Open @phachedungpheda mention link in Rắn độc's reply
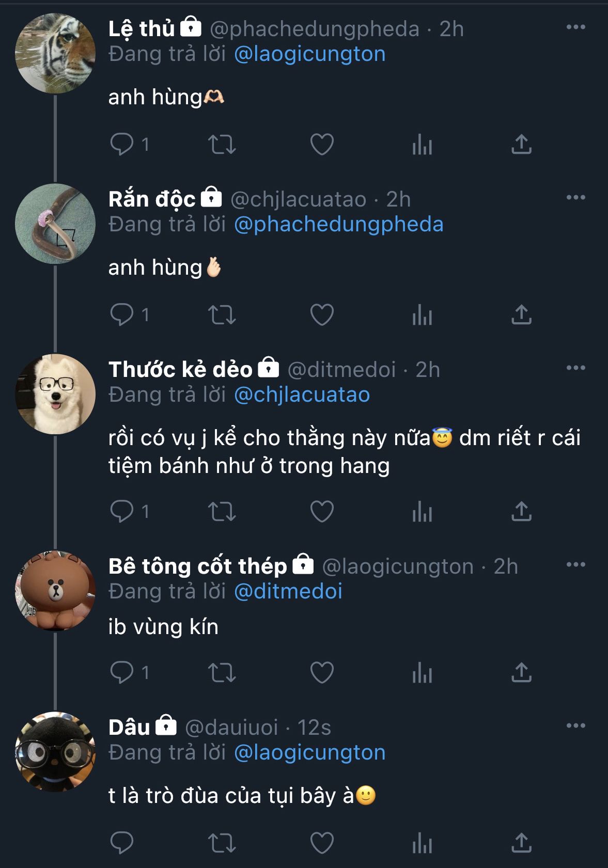Image resolution: width=608 pixels, height=868 pixels. [x=338, y=225]
